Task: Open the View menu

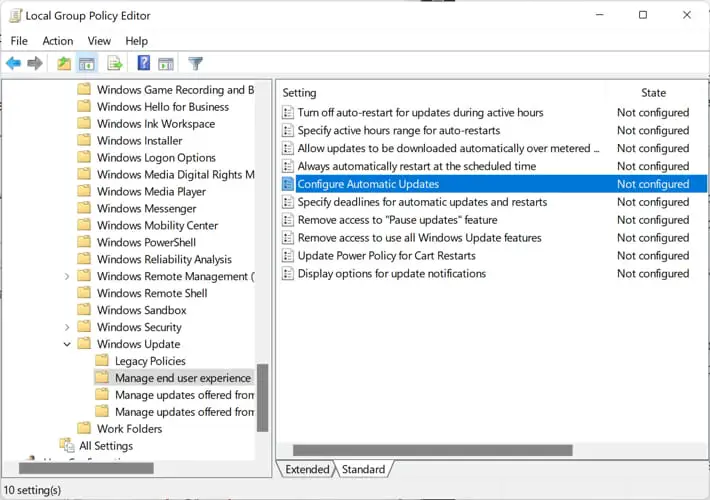Action: 99,41
